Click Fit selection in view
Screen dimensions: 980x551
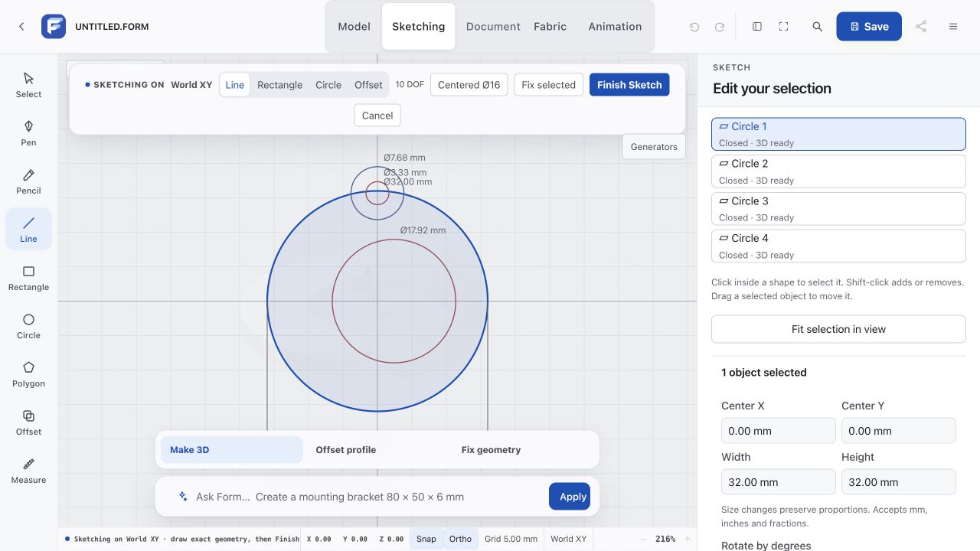point(838,329)
